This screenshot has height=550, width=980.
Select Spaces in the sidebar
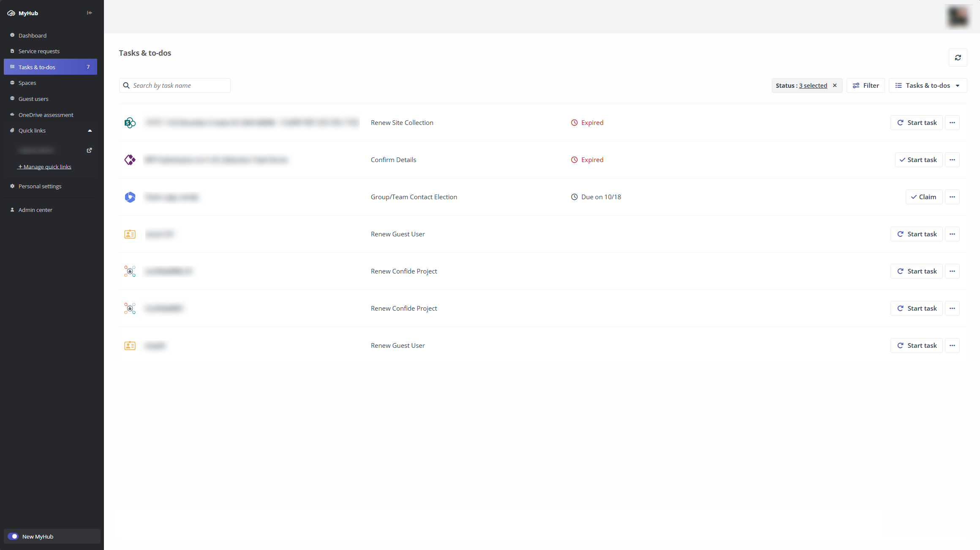27,83
